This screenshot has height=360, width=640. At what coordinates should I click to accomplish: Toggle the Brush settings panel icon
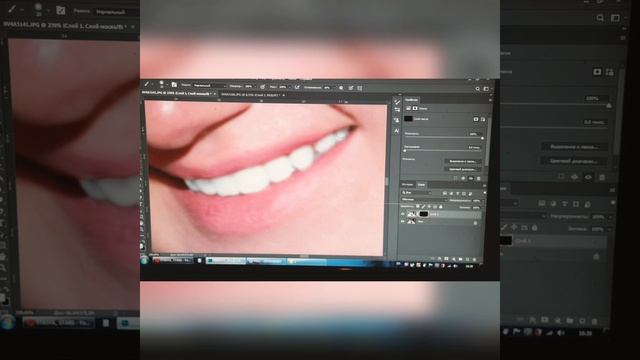(x=174, y=84)
